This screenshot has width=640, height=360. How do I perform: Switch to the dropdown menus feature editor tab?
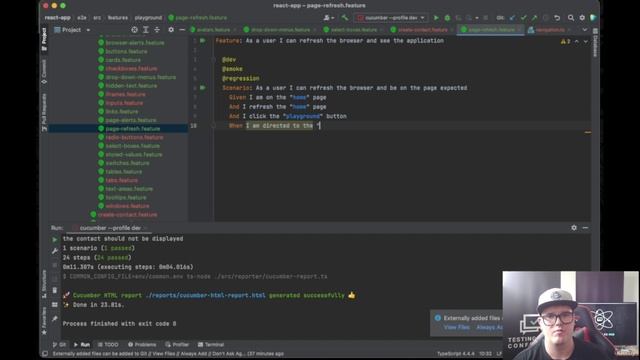277,30
